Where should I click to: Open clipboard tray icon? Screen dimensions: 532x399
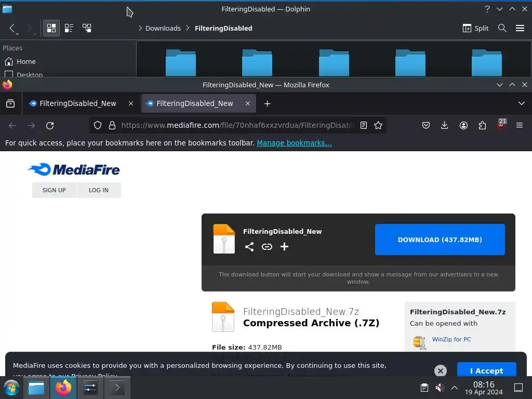point(424,388)
